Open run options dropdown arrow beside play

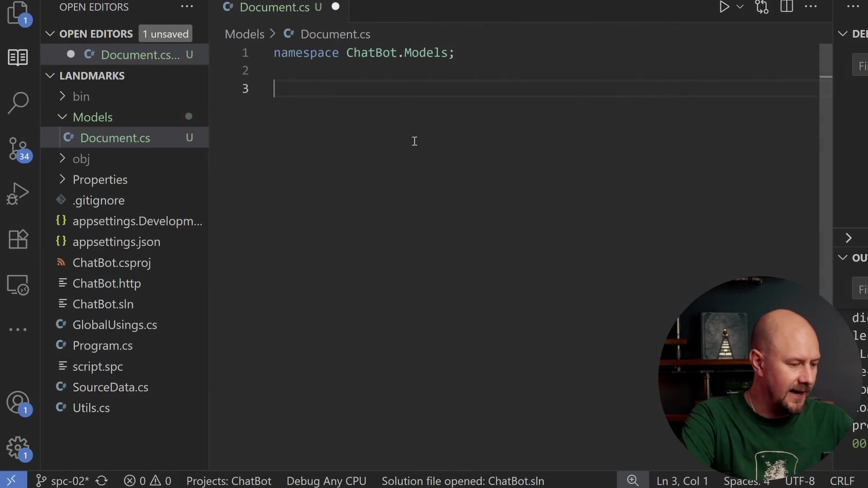(x=740, y=7)
